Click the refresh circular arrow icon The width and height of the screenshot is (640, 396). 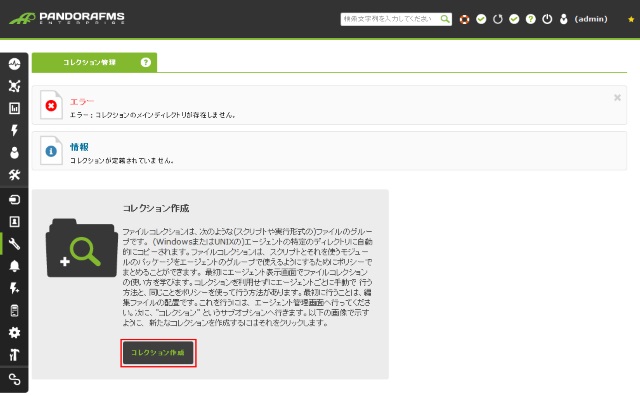498,19
